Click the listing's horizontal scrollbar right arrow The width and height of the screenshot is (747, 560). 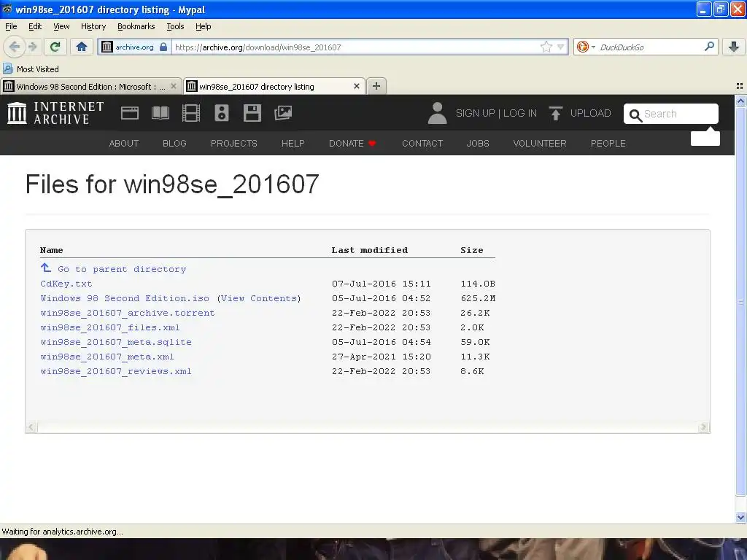click(x=703, y=427)
